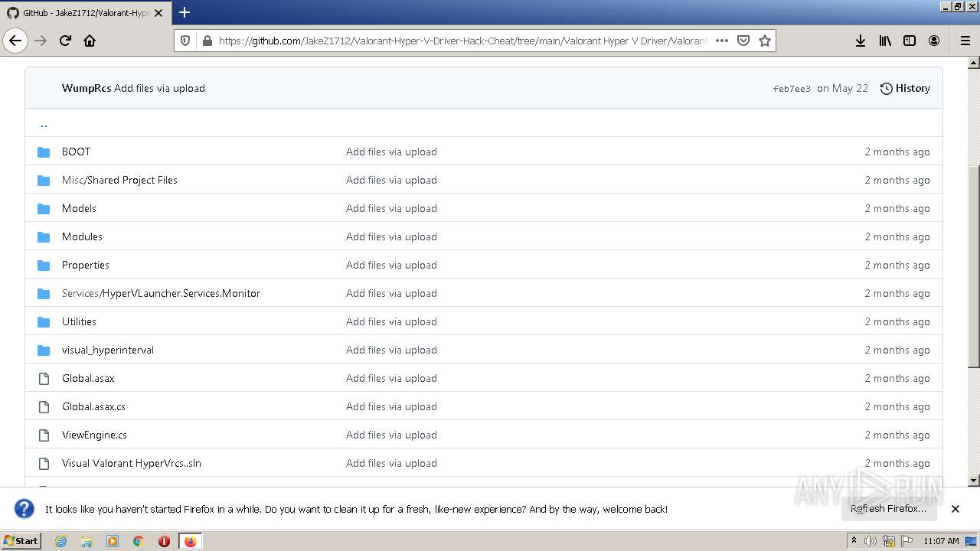
Task: Open Windows Media Player from the taskbar
Action: click(x=113, y=541)
